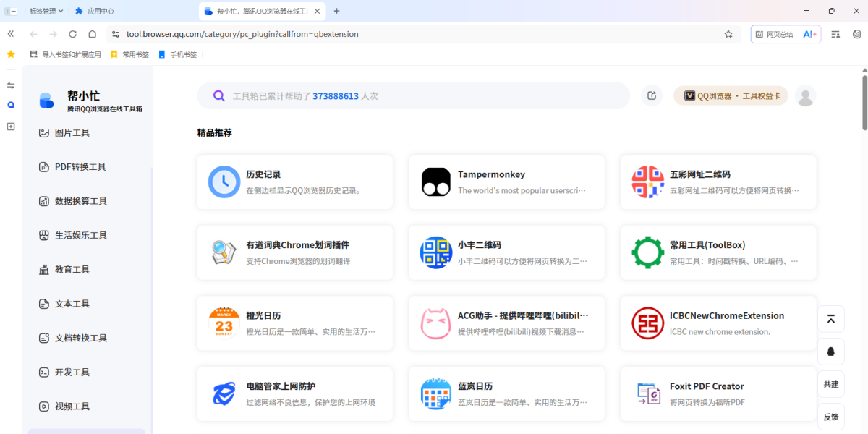Image resolution: width=868 pixels, height=434 pixels.
Task: Open the 小丰二维码 icon
Action: [x=436, y=252]
